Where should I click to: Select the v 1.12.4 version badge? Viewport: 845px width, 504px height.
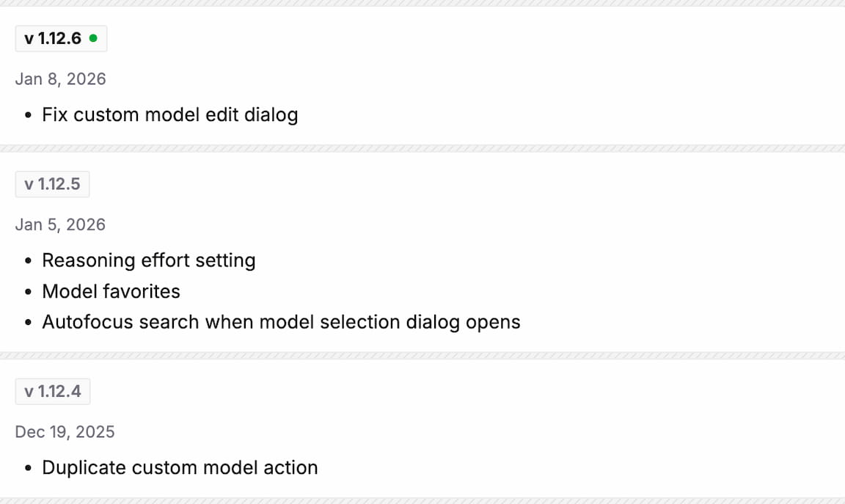pyautogui.click(x=52, y=391)
